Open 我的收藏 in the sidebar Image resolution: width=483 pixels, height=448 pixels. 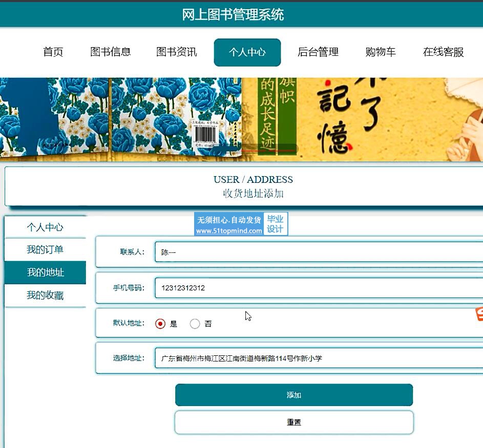tap(45, 295)
